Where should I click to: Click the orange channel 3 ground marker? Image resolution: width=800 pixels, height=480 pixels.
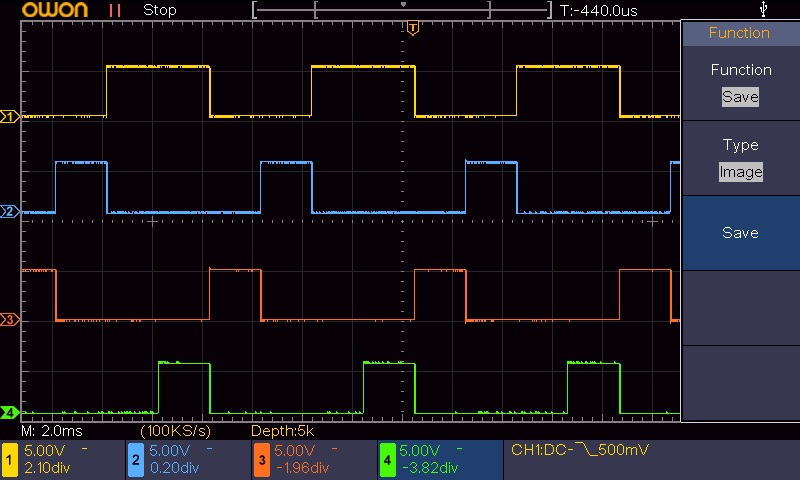pyautogui.click(x=9, y=320)
